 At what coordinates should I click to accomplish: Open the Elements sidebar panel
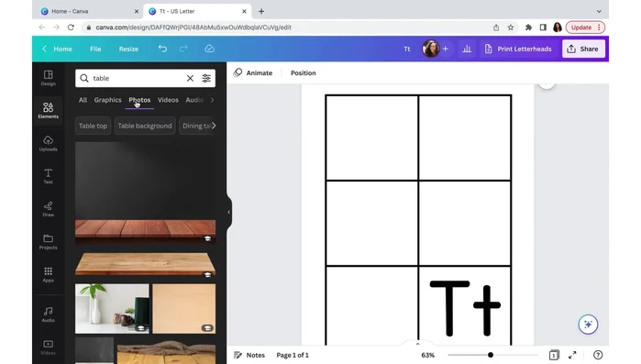[x=48, y=110]
